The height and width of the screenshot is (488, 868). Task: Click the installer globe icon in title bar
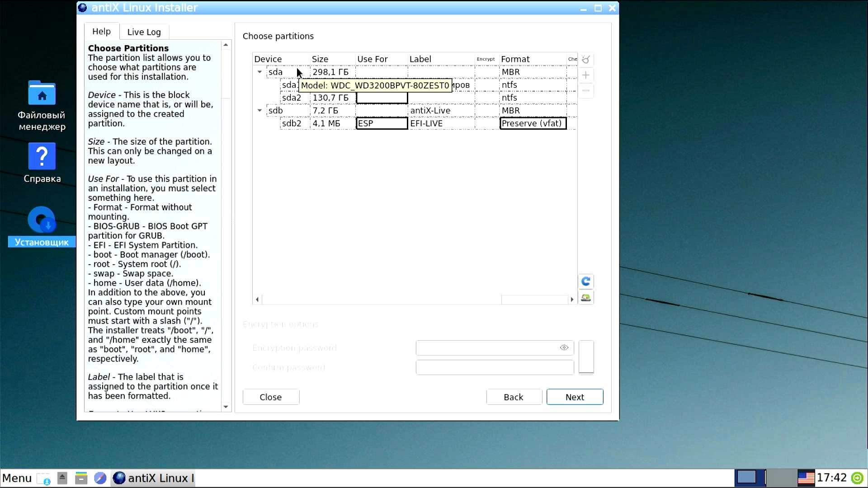pos(83,8)
